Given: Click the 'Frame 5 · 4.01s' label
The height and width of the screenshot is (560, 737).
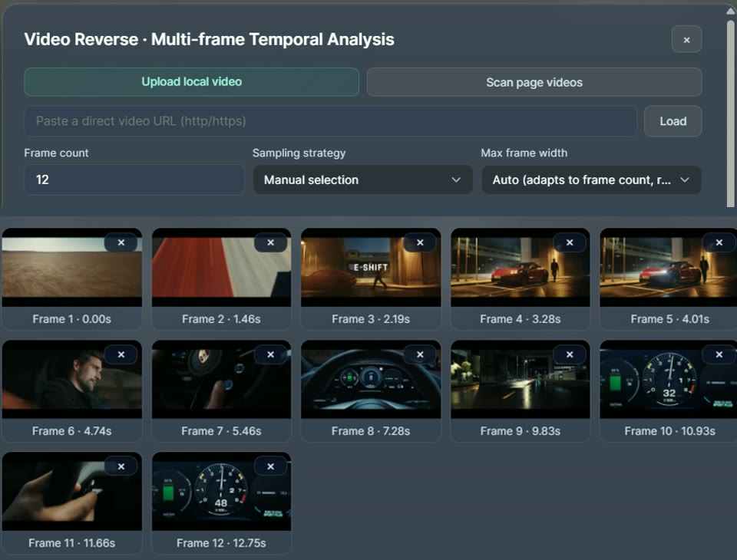Looking at the screenshot, I should (669, 319).
